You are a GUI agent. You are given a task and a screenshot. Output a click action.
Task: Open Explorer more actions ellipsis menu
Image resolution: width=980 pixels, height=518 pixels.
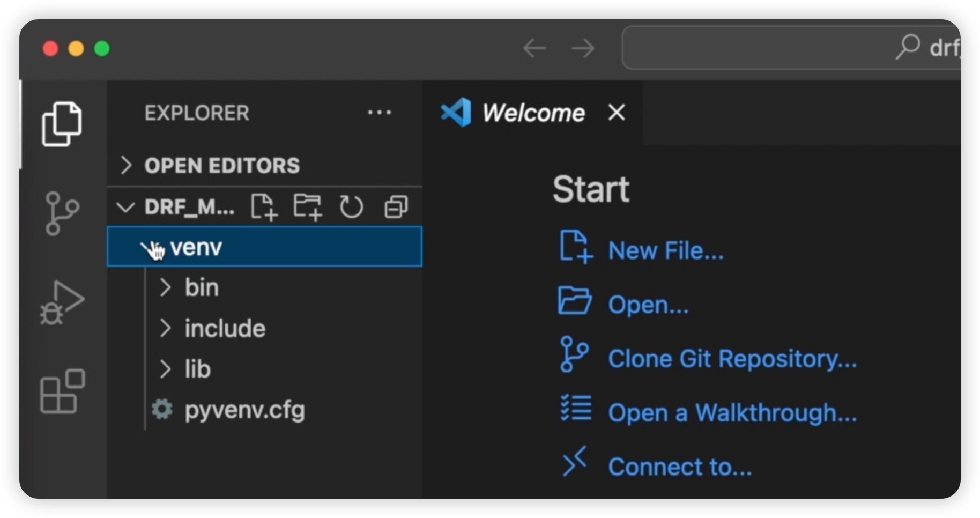[x=379, y=113]
